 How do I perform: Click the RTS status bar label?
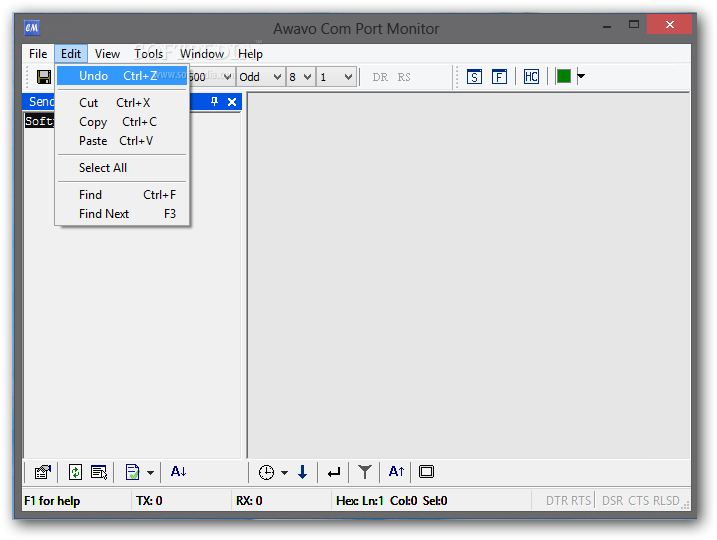(x=581, y=501)
